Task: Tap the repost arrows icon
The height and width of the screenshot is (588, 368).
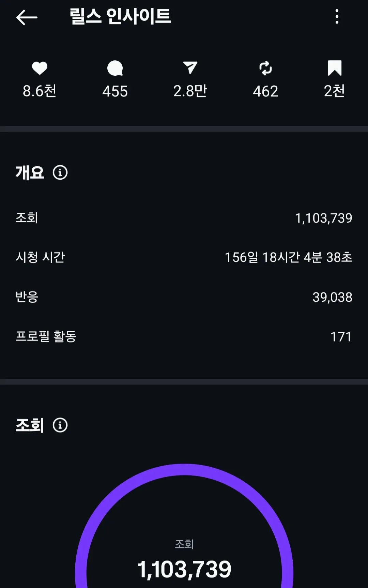Action: [x=265, y=68]
